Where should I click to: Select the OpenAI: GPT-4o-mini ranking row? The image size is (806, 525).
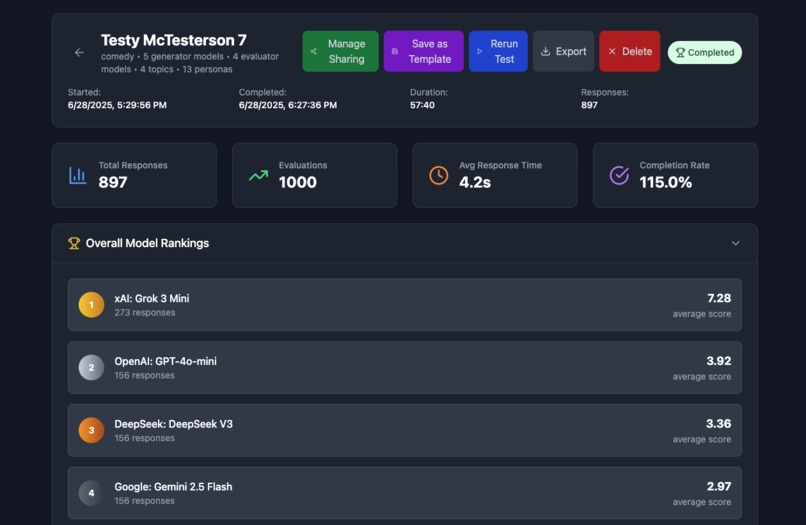(x=405, y=368)
